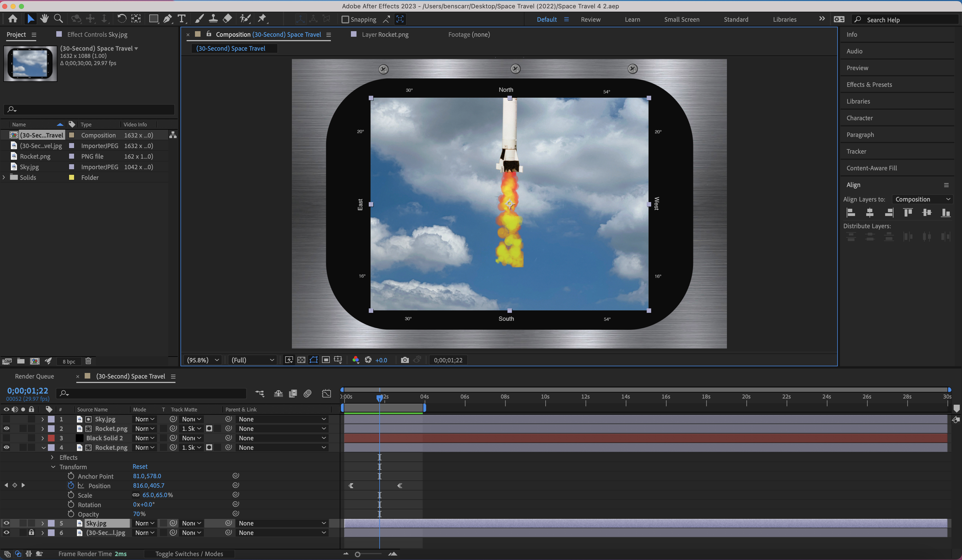Open the magnification ratio dropdown

point(202,360)
